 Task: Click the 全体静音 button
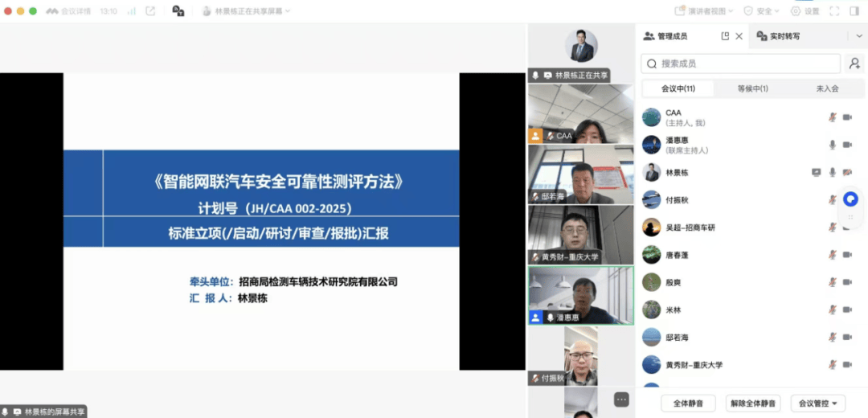click(x=688, y=403)
